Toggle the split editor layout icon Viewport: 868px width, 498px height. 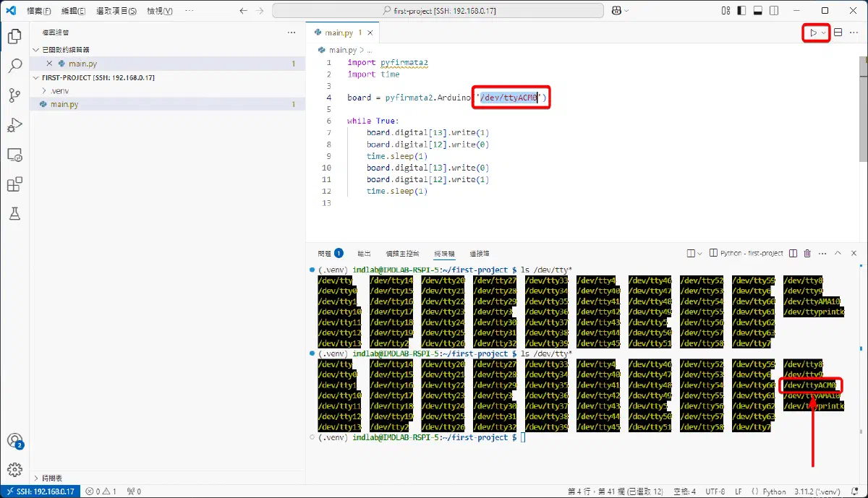[838, 33]
